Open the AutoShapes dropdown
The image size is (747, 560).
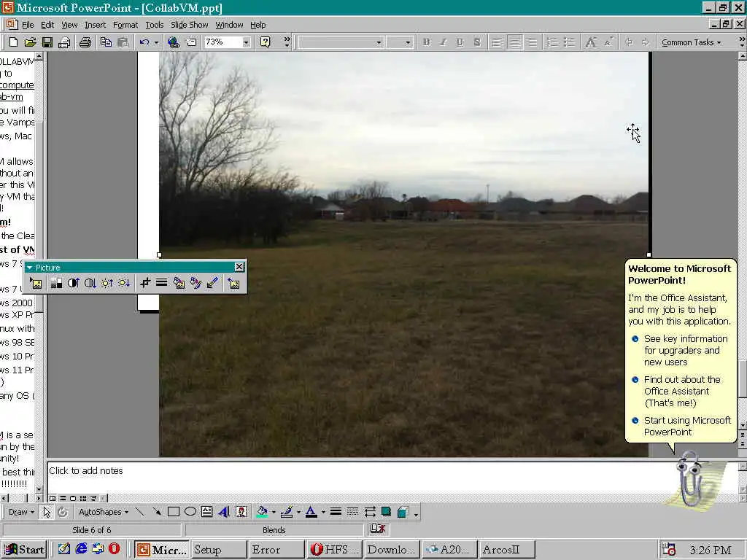pos(104,512)
